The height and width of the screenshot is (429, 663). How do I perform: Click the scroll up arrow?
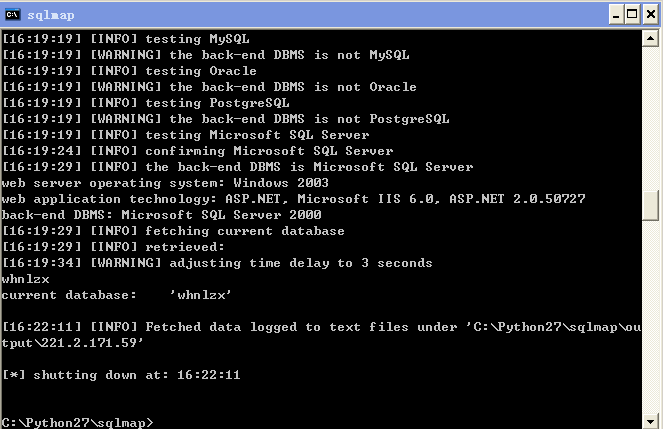click(x=650, y=39)
